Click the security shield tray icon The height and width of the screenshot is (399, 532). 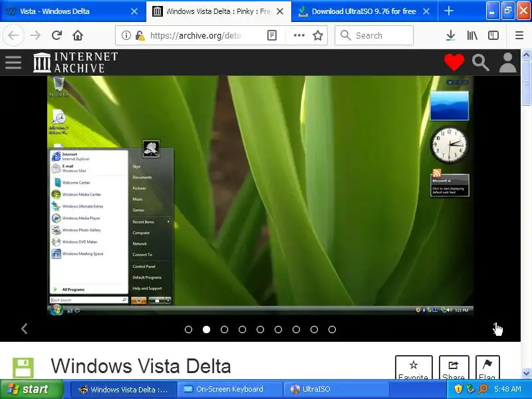coord(458,389)
